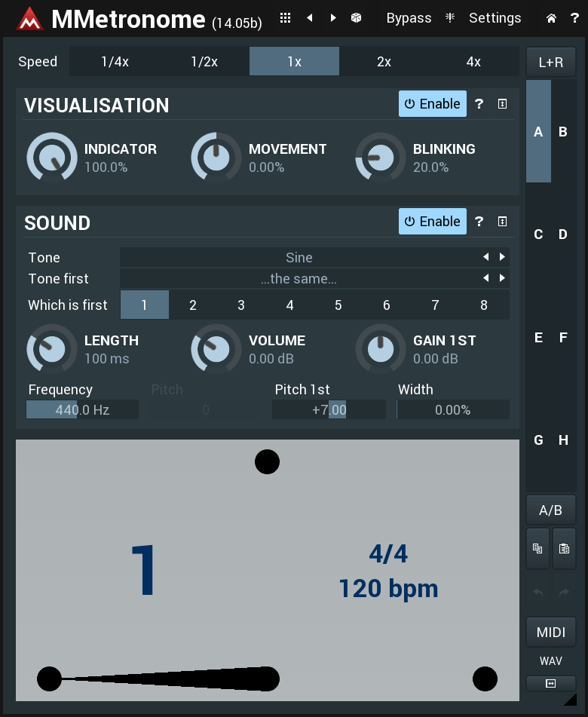Click the undo arrow icon

[x=538, y=593]
